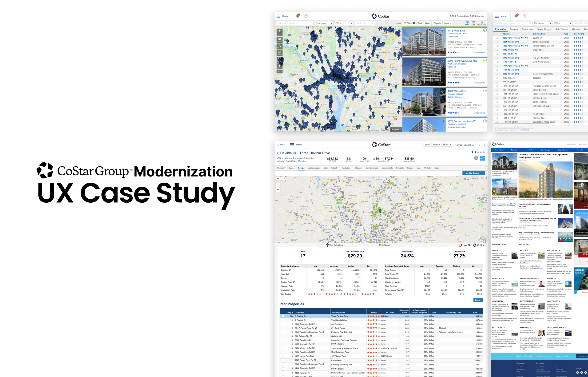Open the Website link for 3 Ravinia Dr
The width and height of the screenshot is (588, 377).
point(301,161)
